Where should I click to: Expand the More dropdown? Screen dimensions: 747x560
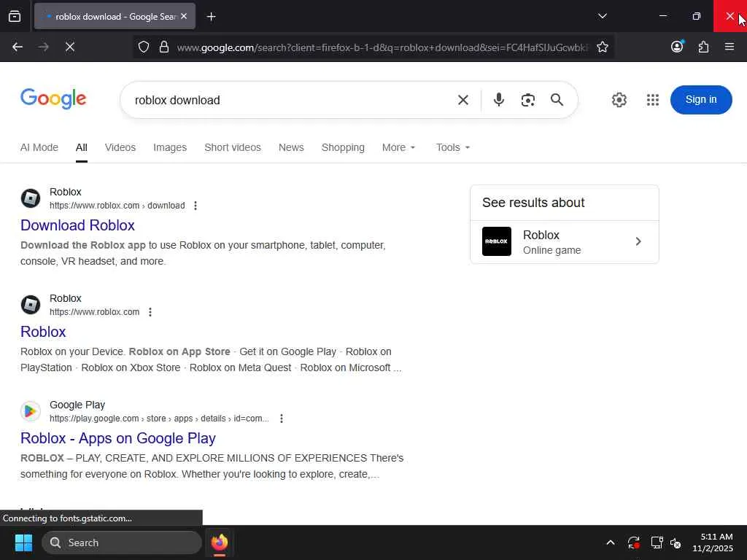[399, 147]
